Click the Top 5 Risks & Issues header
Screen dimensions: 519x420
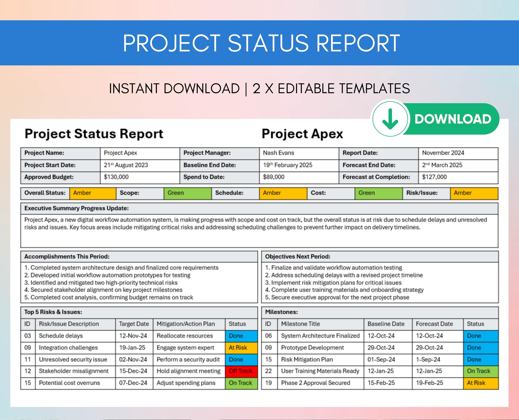pos(53,312)
